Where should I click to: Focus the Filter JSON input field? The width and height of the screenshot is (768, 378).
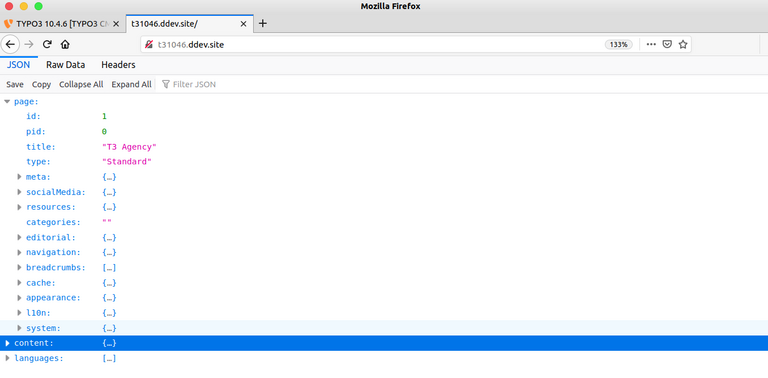tap(194, 84)
